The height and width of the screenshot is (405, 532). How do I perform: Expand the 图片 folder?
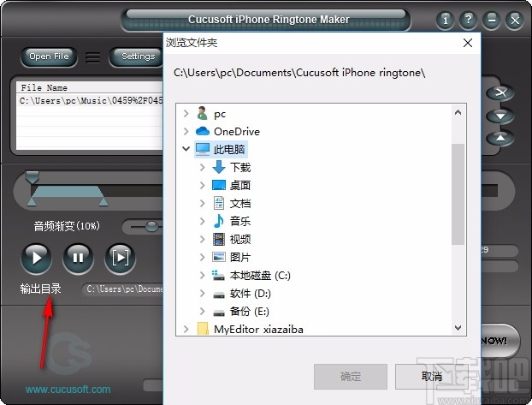click(x=202, y=257)
